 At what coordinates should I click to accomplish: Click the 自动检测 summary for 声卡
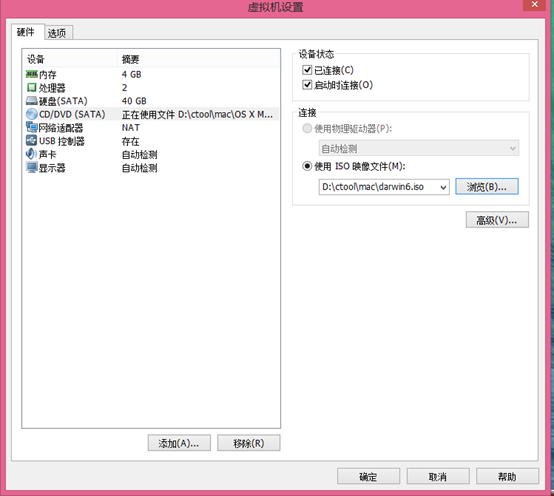(140, 154)
